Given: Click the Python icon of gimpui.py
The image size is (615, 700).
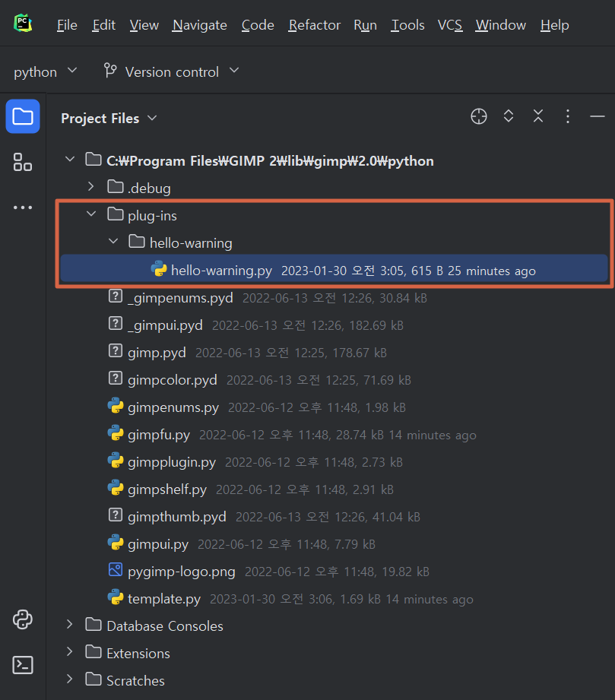Looking at the screenshot, I should 116,543.
